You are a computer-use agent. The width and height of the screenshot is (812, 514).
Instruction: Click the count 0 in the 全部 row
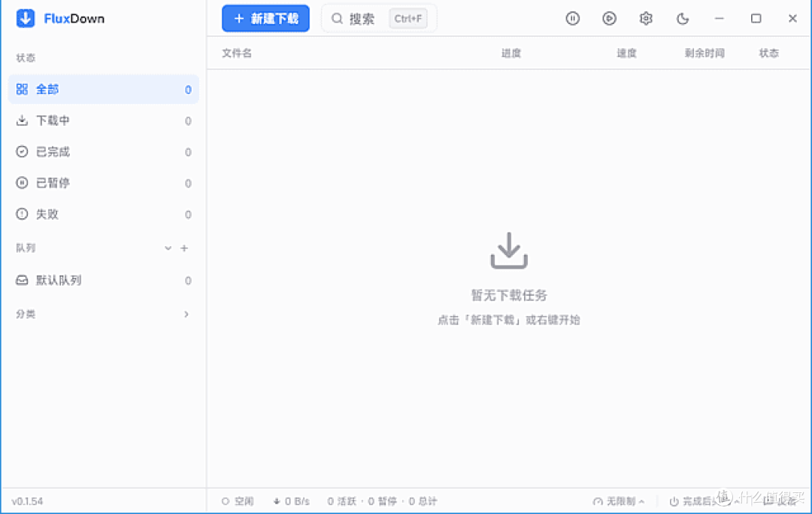(188, 90)
